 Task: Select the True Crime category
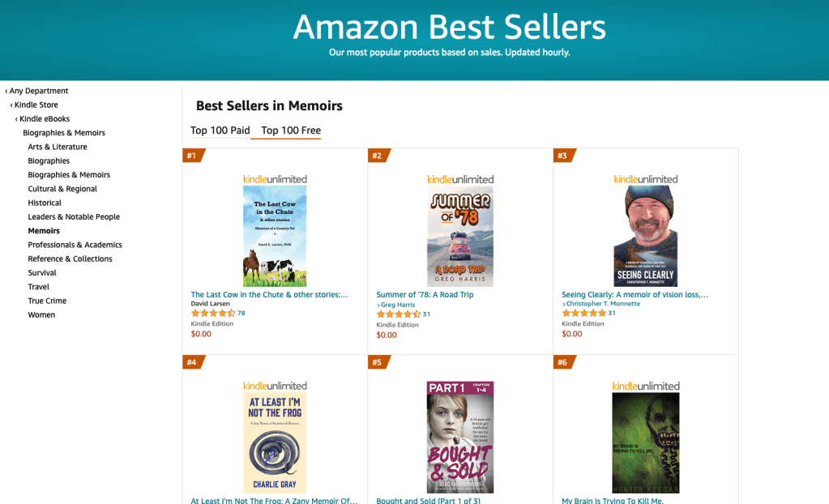[47, 301]
